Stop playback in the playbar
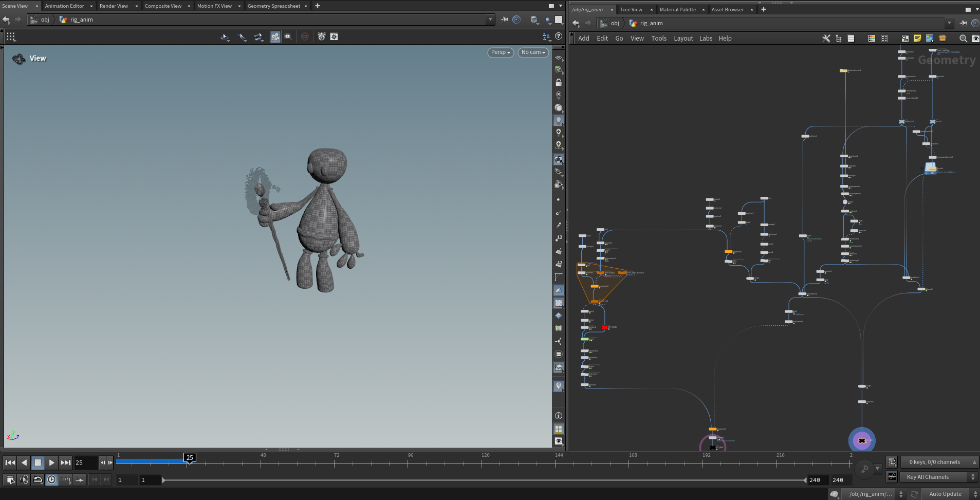980x500 pixels. [38, 462]
